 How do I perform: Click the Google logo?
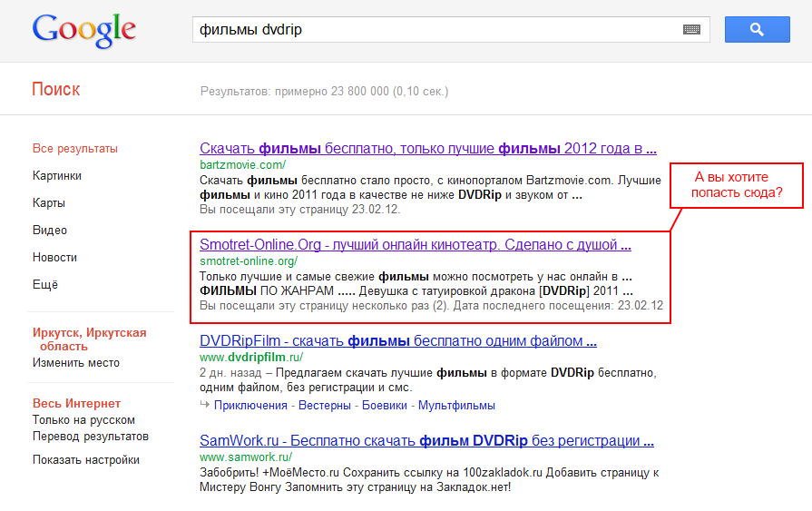pyautogui.click(x=83, y=30)
